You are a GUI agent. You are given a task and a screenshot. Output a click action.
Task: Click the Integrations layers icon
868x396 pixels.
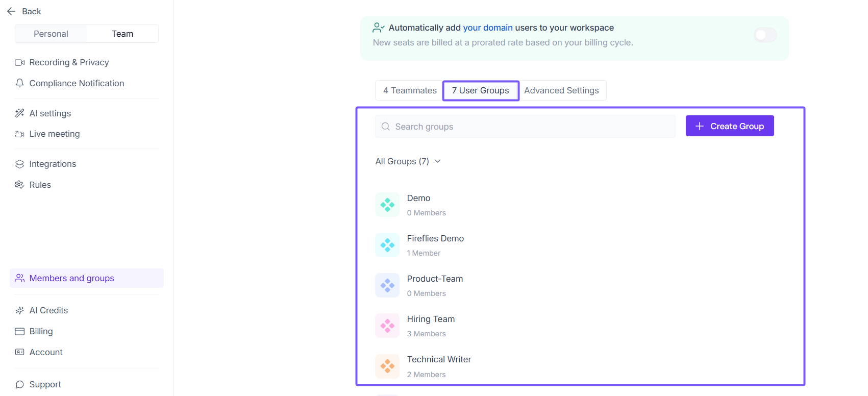tap(20, 164)
